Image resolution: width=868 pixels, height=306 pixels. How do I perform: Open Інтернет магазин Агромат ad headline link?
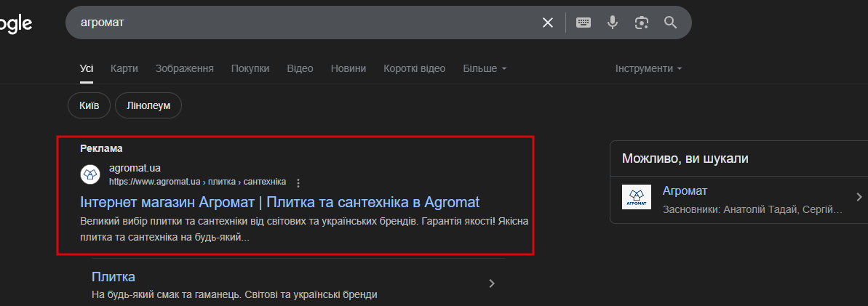[279, 202]
